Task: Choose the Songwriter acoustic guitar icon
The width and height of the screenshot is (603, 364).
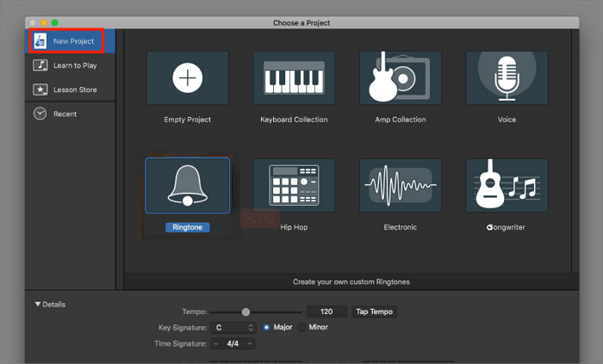Action: click(x=507, y=186)
